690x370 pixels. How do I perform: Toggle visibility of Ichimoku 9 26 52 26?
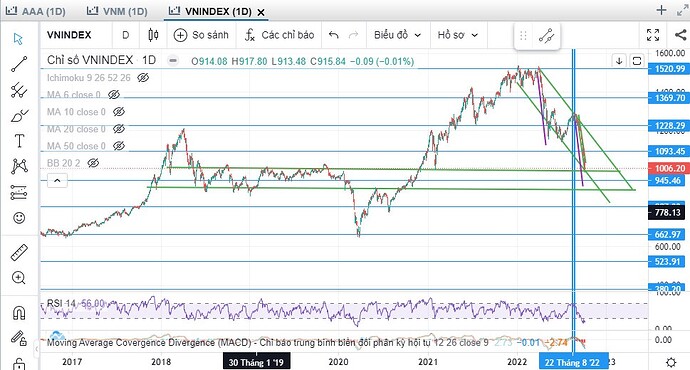(143, 78)
